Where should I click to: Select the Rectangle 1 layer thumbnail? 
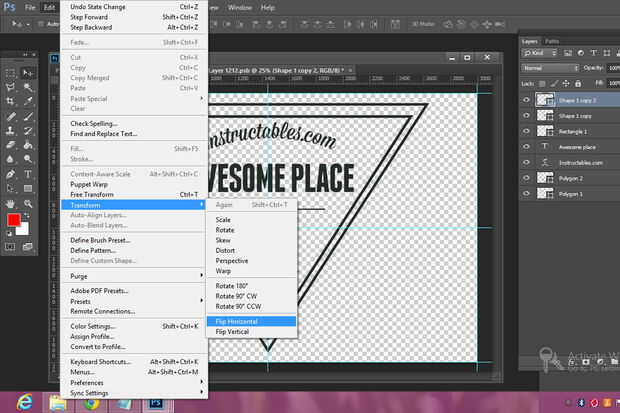(545, 131)
